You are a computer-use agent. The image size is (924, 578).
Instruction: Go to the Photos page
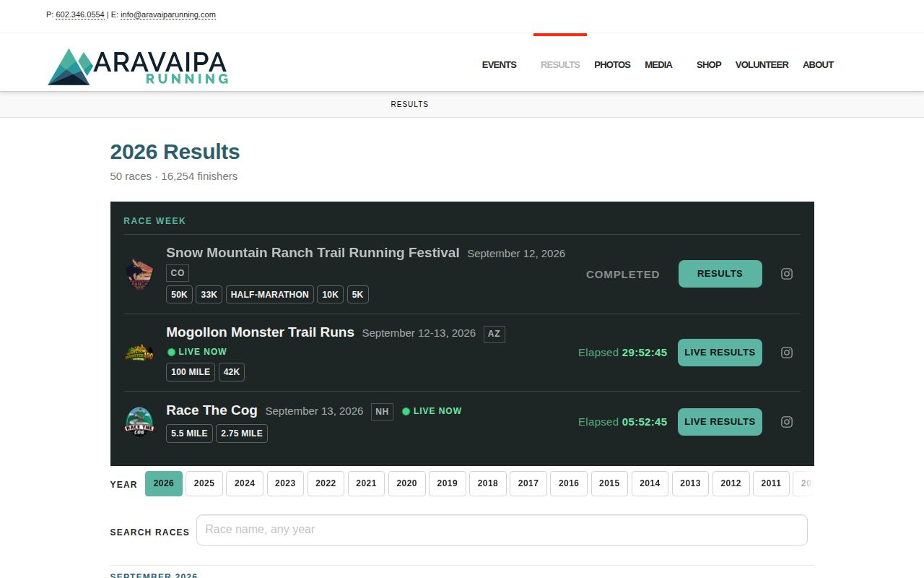coord(612,64)
